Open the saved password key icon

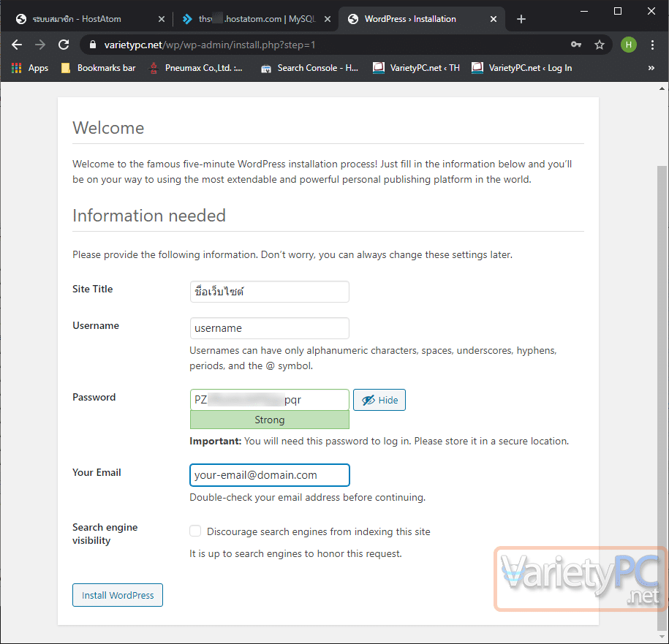coord(576,45)
